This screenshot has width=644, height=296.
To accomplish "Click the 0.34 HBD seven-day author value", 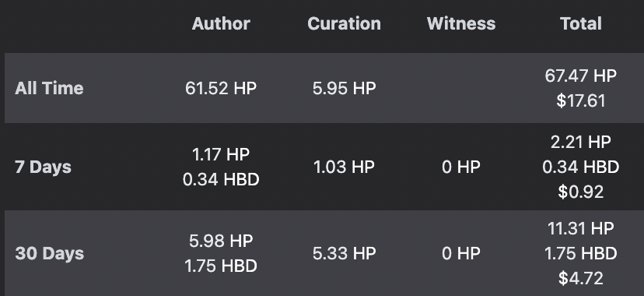I will 221,180.
